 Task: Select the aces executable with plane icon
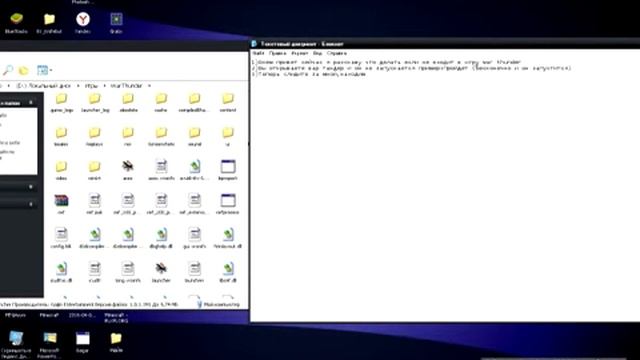click(128, 170)
